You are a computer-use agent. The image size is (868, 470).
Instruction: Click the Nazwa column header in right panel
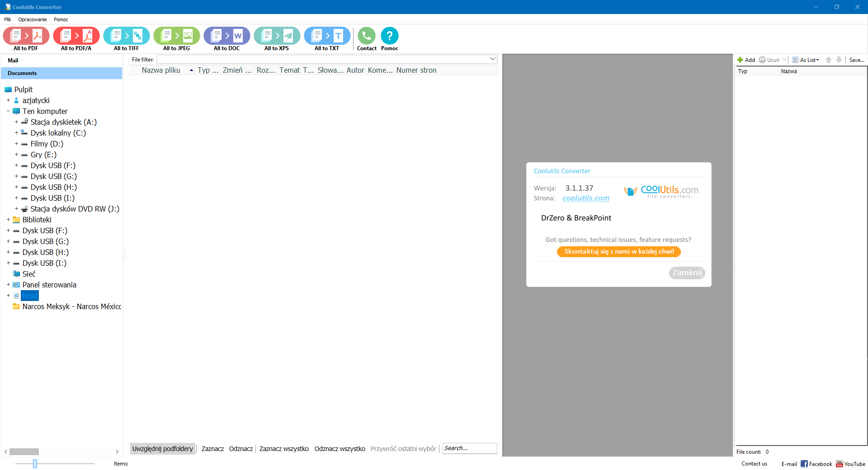pos(789,71)
